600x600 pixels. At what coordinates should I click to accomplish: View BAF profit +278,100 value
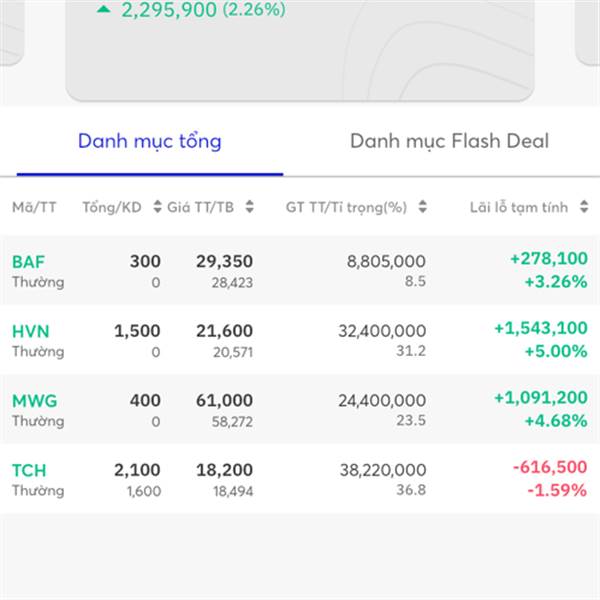(549, 259)
